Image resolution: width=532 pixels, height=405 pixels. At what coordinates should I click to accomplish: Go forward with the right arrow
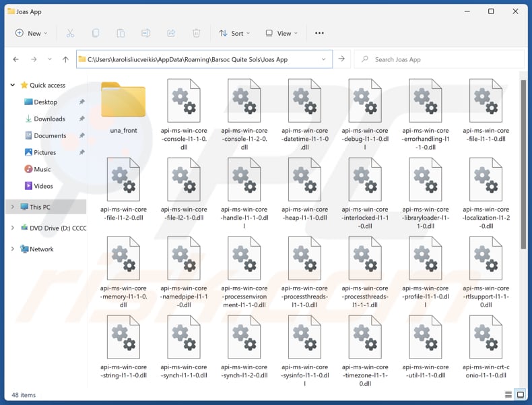34,59
